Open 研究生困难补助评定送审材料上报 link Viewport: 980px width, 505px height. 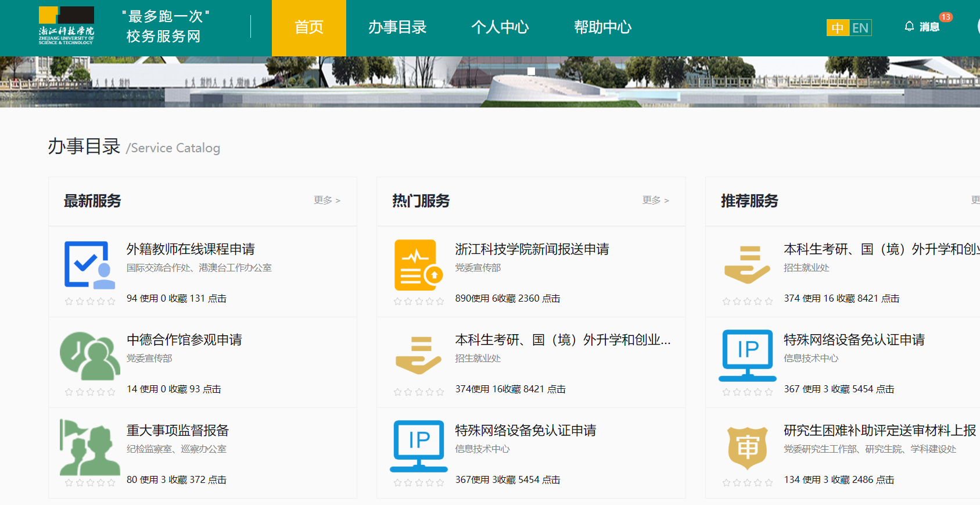coord(880,431)
